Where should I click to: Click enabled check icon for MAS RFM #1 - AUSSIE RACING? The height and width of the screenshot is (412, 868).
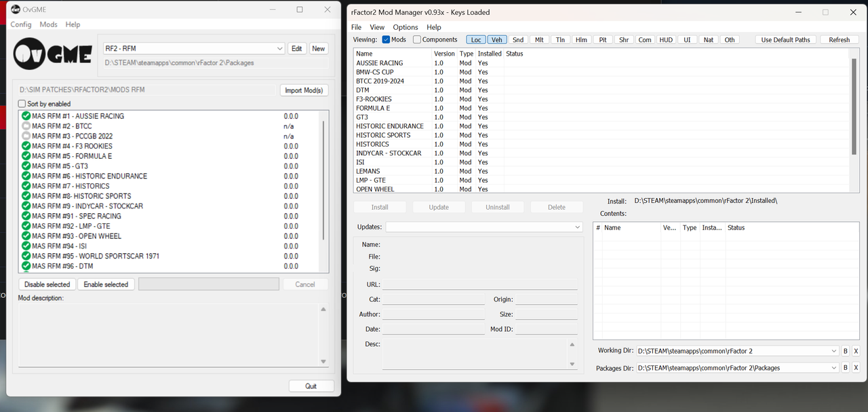pyautogui.click(x=26, y=116)
